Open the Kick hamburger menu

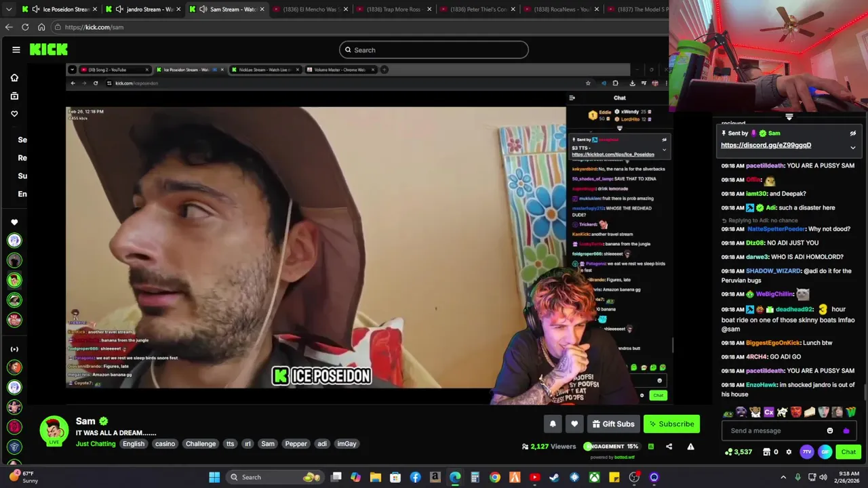pyautogui.click(x=16, y=49)
